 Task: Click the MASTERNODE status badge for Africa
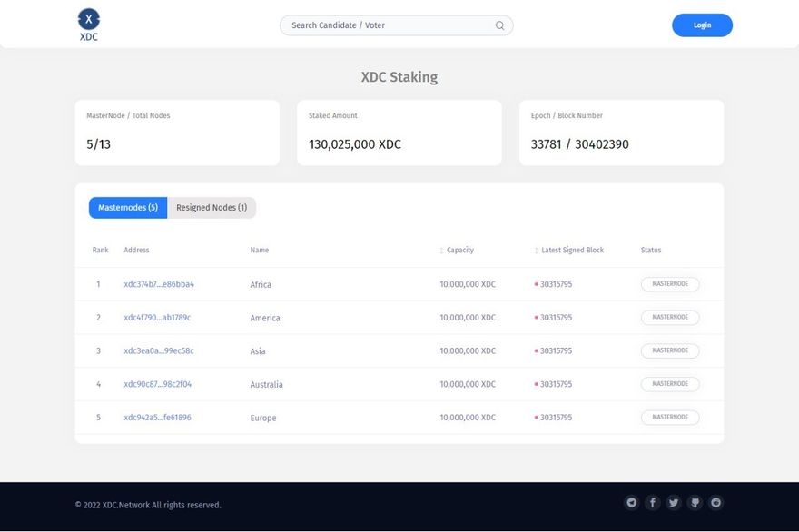670,284
